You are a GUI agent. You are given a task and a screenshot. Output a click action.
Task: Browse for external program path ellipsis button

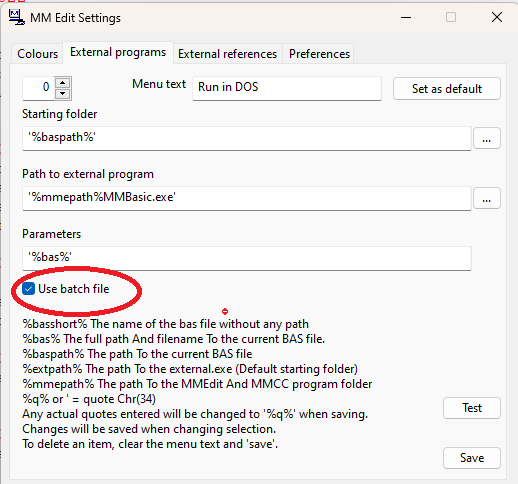click(x=487, y=198)
